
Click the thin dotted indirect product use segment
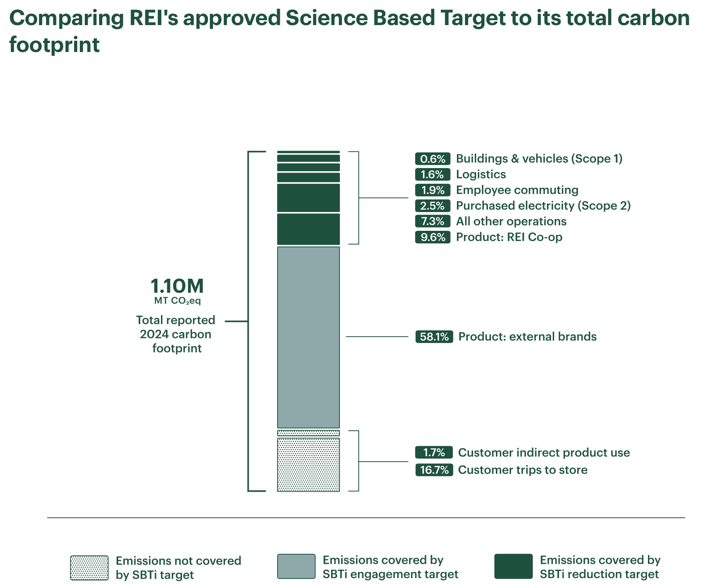308,433
